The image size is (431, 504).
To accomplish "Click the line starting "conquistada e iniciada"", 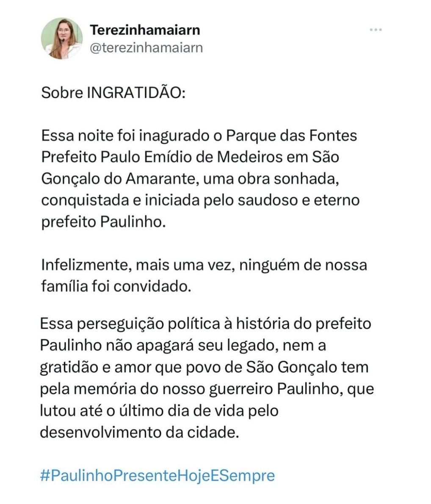I will [x=200, y=200].
